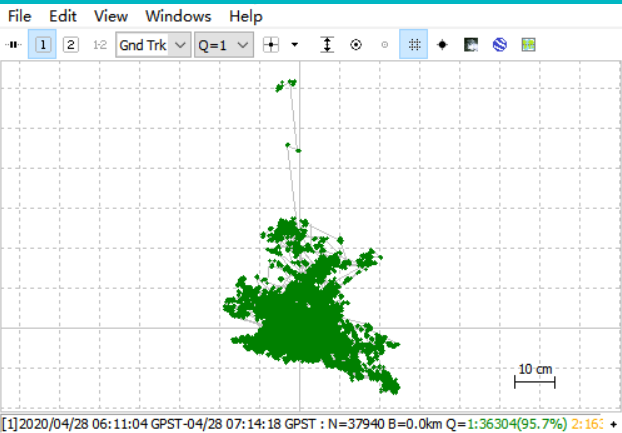622x433 pixels.
Task: Toggle the grid display icon
Action: (x=414, y=44)
